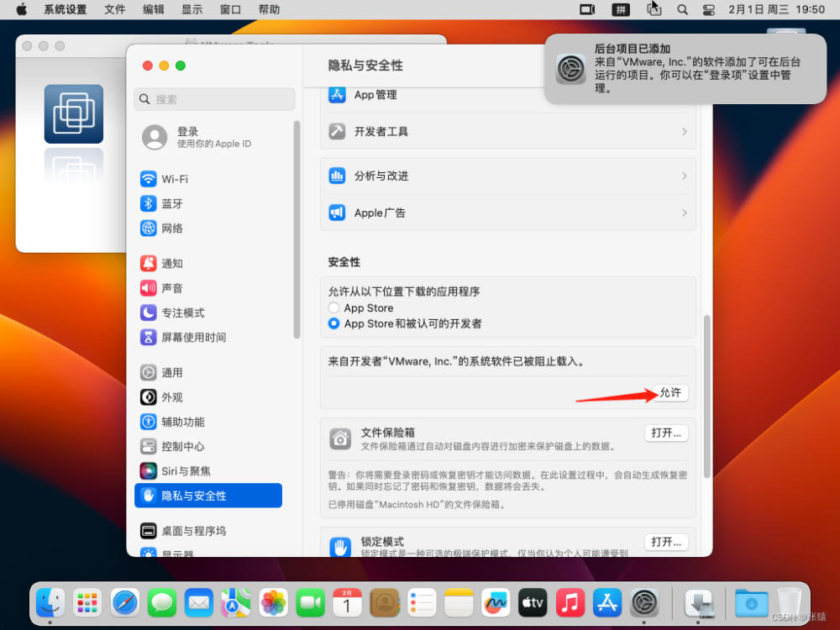Screen dimensions: 840x630
Task: Open Spotlight search in menu bar
Action: pos(682,9)
